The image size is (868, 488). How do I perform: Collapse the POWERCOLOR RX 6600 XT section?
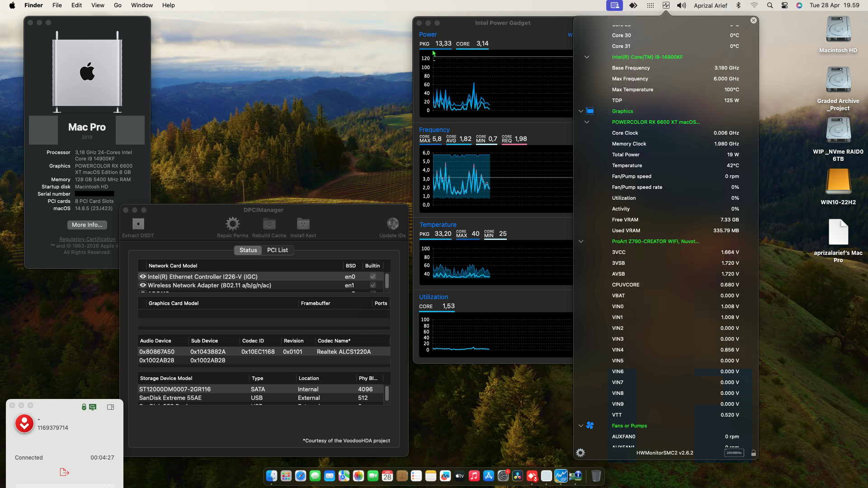(587, 122)
